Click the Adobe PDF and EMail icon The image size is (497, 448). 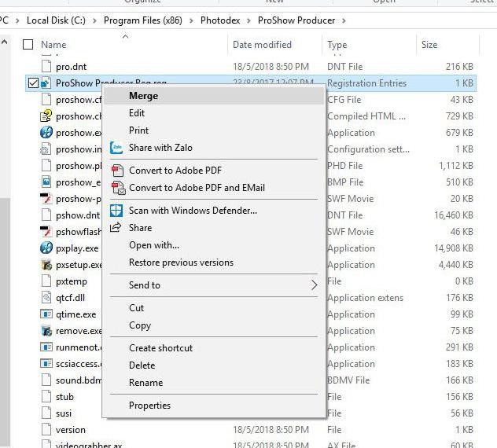click(117, 188)
